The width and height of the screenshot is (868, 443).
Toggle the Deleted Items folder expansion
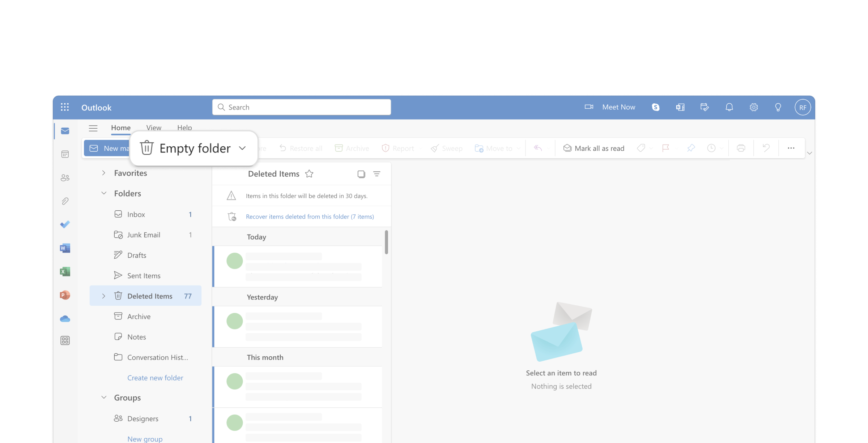pyautogui.click(x=103, y=296)
